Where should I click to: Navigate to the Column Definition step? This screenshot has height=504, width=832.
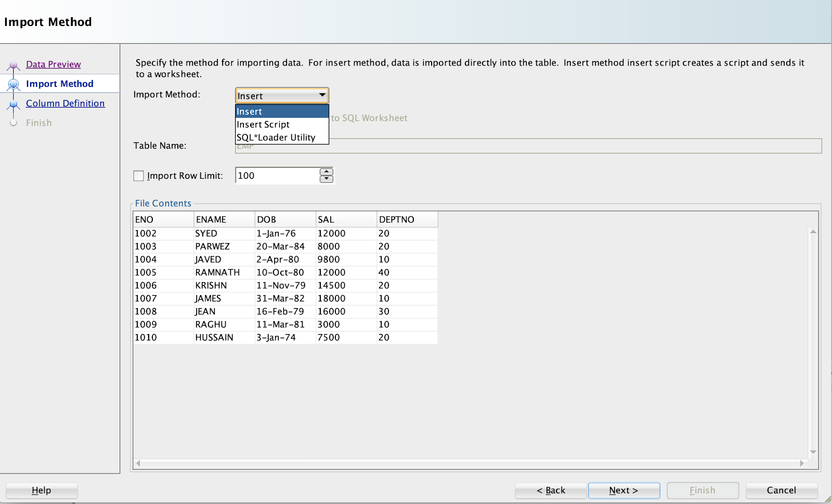pyautogui.click(x=64, y=103)
